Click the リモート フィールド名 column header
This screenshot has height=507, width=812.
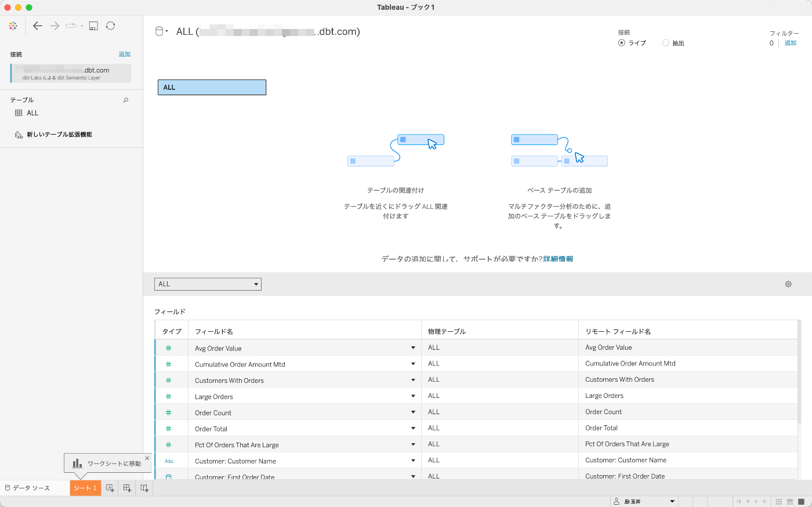[688, 331]
